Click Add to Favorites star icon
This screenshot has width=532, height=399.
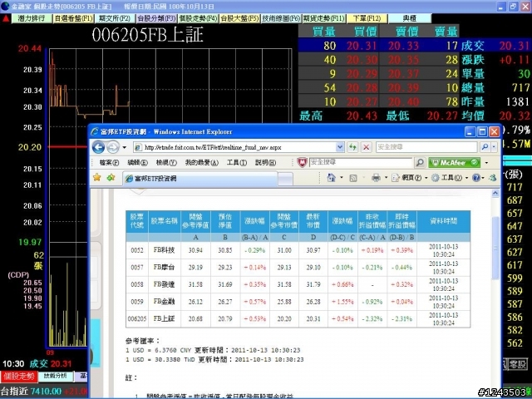click(x=111, y=177)
